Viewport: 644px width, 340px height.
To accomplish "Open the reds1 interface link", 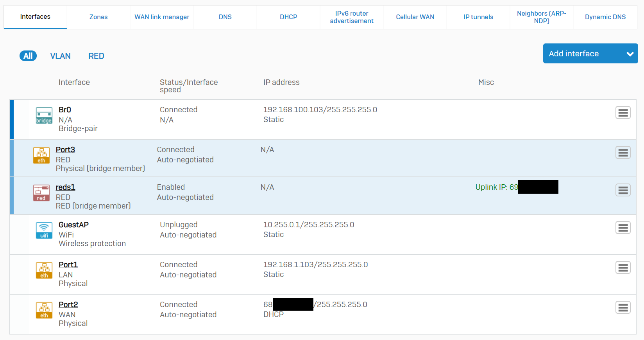I will pyautogui.click(x=65, y=187).
